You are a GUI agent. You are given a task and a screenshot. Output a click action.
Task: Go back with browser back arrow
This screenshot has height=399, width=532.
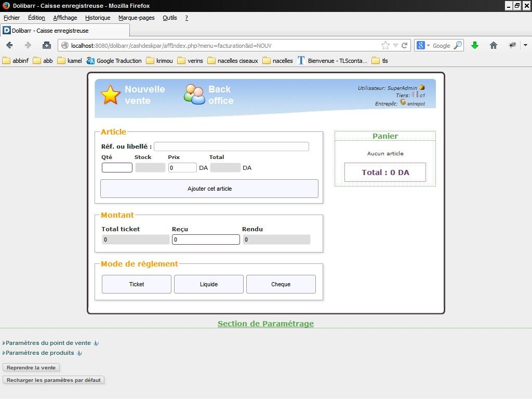pyautogui.click(x=9, y=45)
